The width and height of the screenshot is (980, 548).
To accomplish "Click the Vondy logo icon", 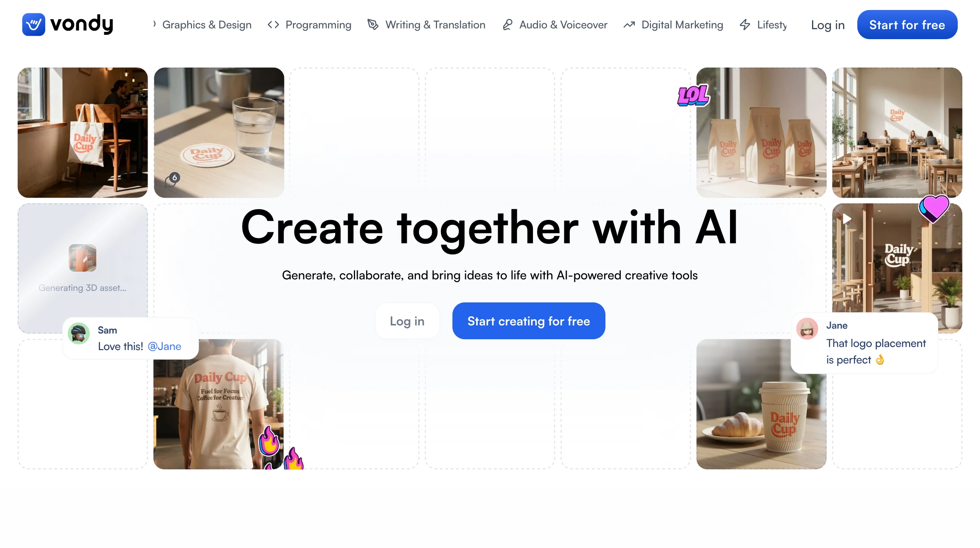I will 33,25.
